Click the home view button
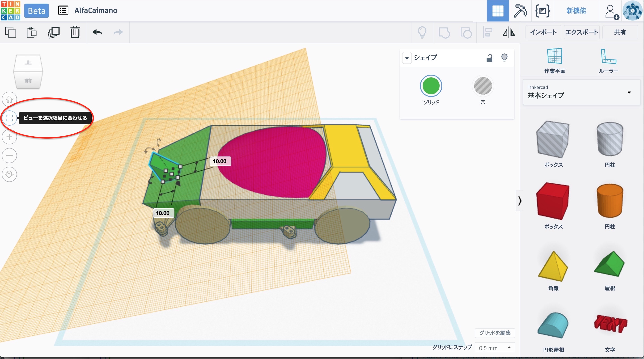The height and width of the screenshot is (359, 644). click(x=9, y=99)
